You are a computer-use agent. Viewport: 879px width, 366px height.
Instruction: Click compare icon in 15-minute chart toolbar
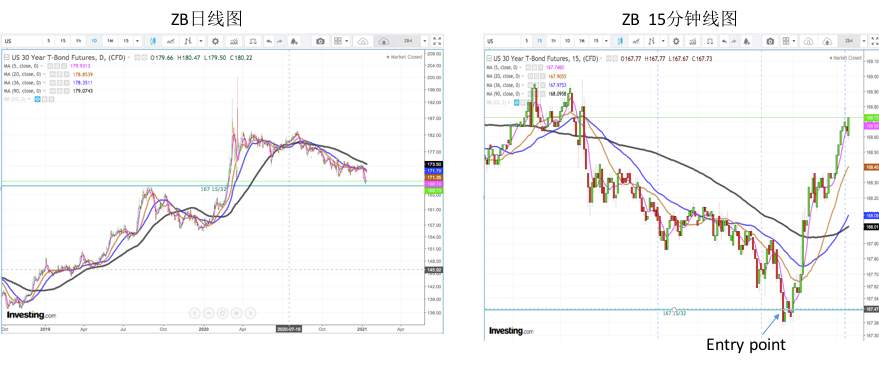point(693,41)
